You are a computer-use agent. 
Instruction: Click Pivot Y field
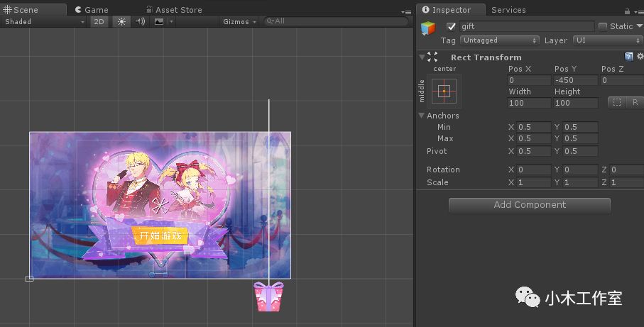(580, 151)
